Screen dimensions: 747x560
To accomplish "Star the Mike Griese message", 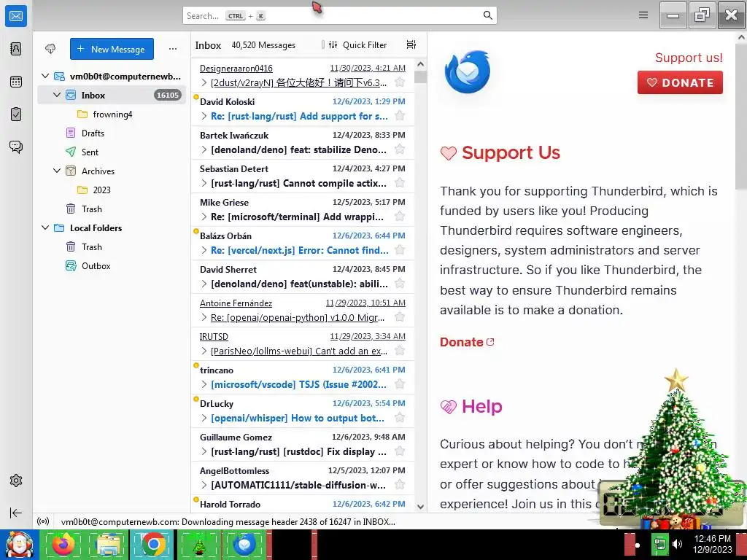I will pos(400,217).
